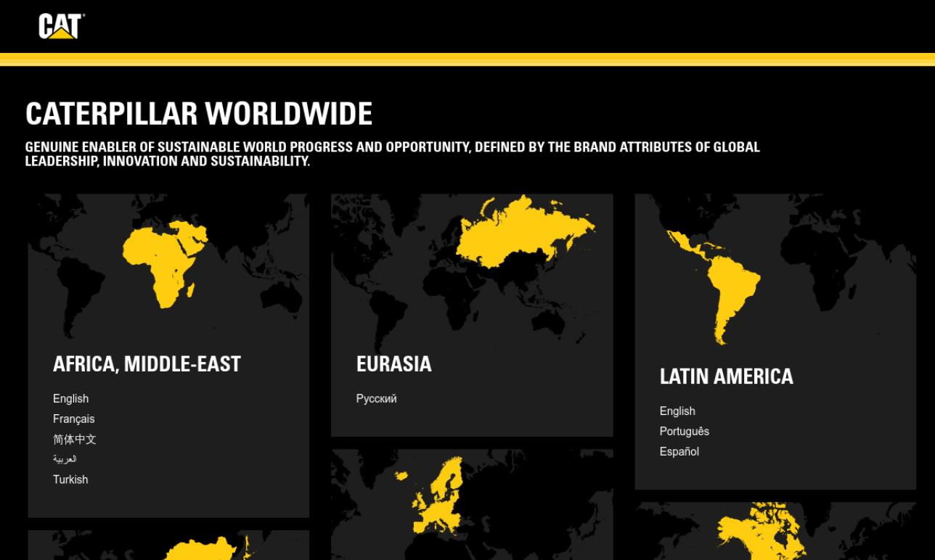Click the Caterpillar Worldwide page title
The height and width of the screenshot is (560, 935).
198,113
